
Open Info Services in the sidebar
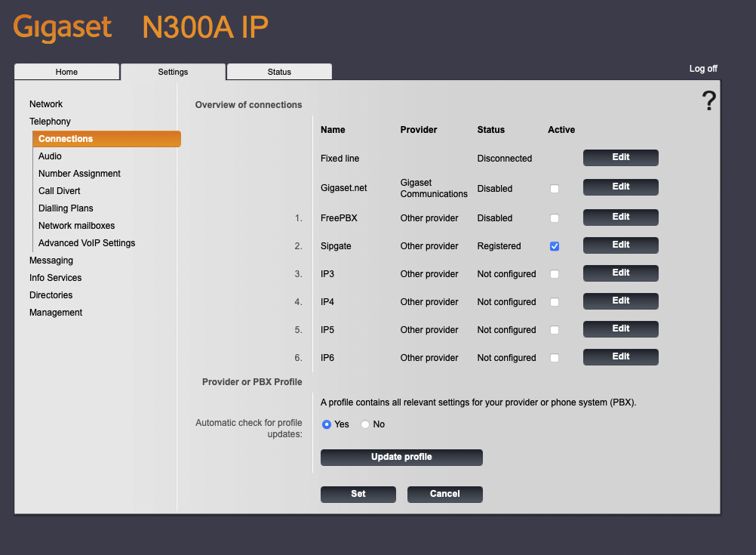pyautogui.click(x=55, y=278)
